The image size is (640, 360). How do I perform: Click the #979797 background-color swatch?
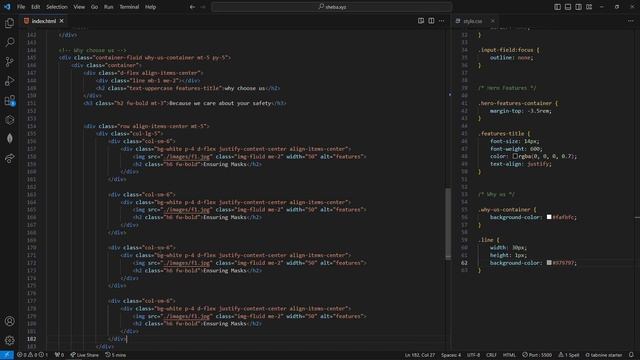tap(549, 263)
